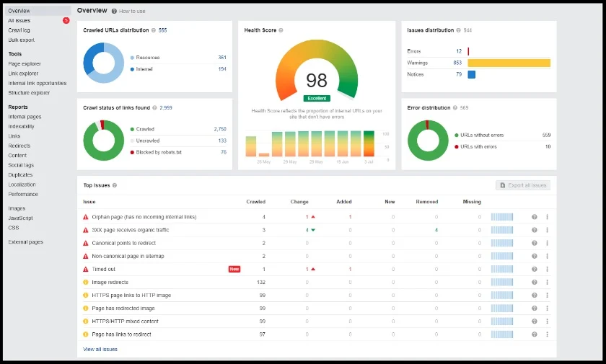606x364 pixels.
Task: Open three-dot menu for Orphan page row
Action: pyautogui.click(x=548, y=217)
